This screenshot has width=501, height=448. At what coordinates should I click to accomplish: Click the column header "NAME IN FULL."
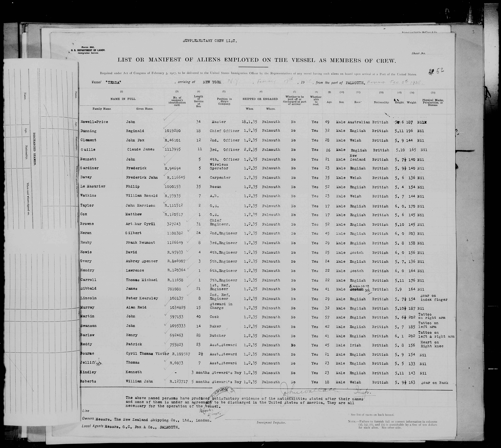click(x=123, y=99)
